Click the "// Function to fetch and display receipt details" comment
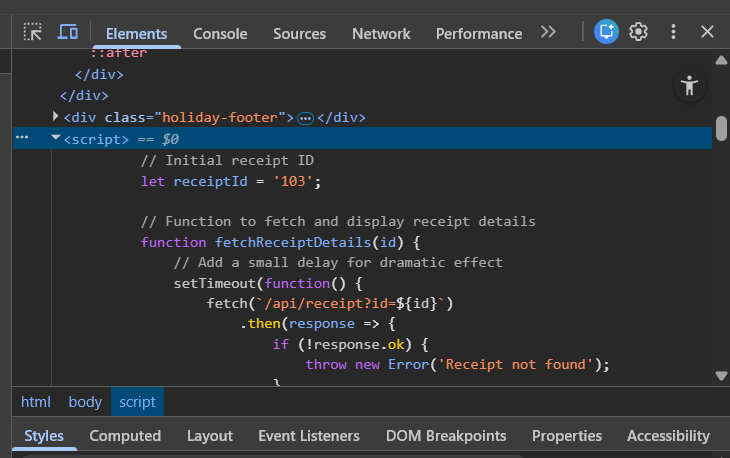 coord(338,222)
